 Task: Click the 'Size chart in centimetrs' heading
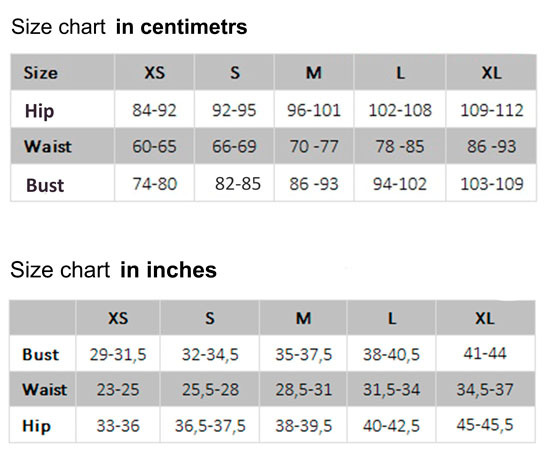[129, 27]
